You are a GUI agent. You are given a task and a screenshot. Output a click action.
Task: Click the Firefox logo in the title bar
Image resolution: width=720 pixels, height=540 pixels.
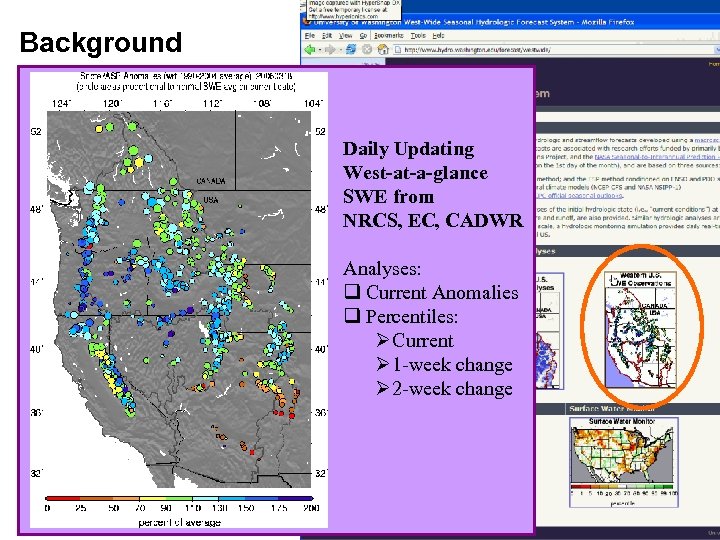306,22
